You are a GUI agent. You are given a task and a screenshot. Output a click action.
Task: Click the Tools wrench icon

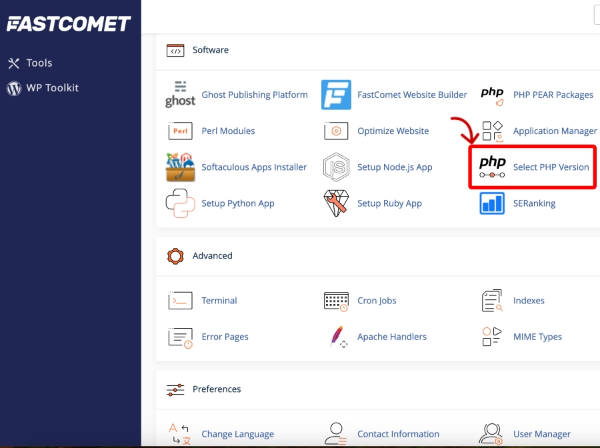pyautogui.click(x=14, y=63)
